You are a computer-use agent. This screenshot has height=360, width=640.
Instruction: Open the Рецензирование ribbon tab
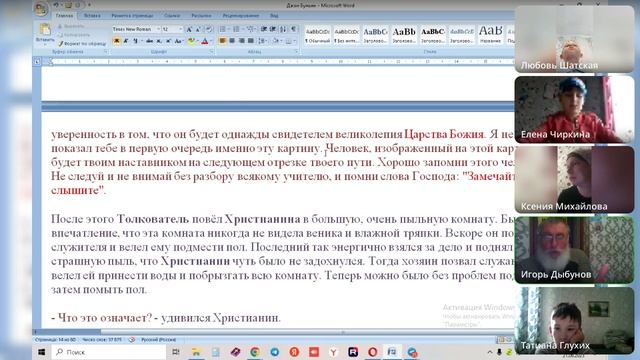click(x=241, y=16)
